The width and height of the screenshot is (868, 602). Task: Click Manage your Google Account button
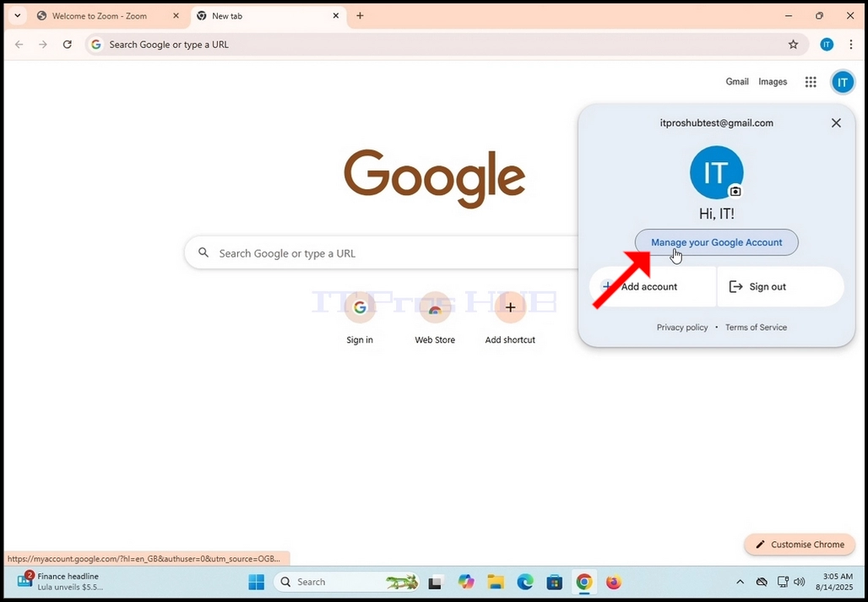click(716, 242)
